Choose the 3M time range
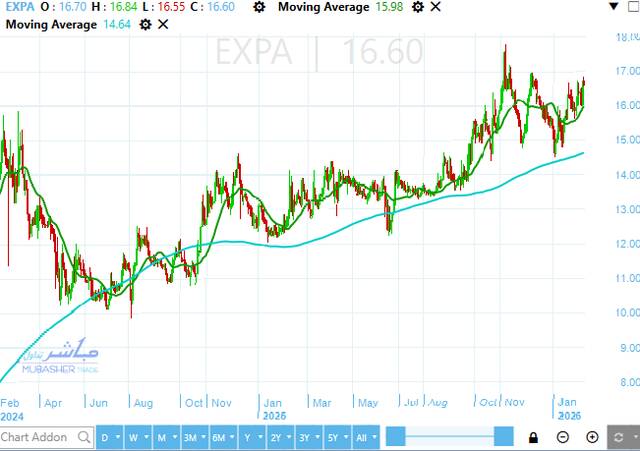The height and width of the screenshot is (451, 640). click(x=190, y=437)
